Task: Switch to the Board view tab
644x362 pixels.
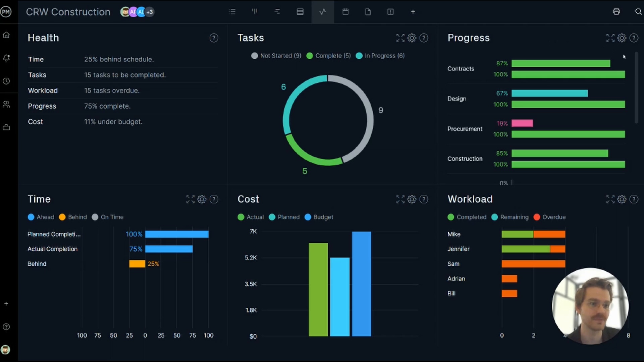Action: (255, 12)
